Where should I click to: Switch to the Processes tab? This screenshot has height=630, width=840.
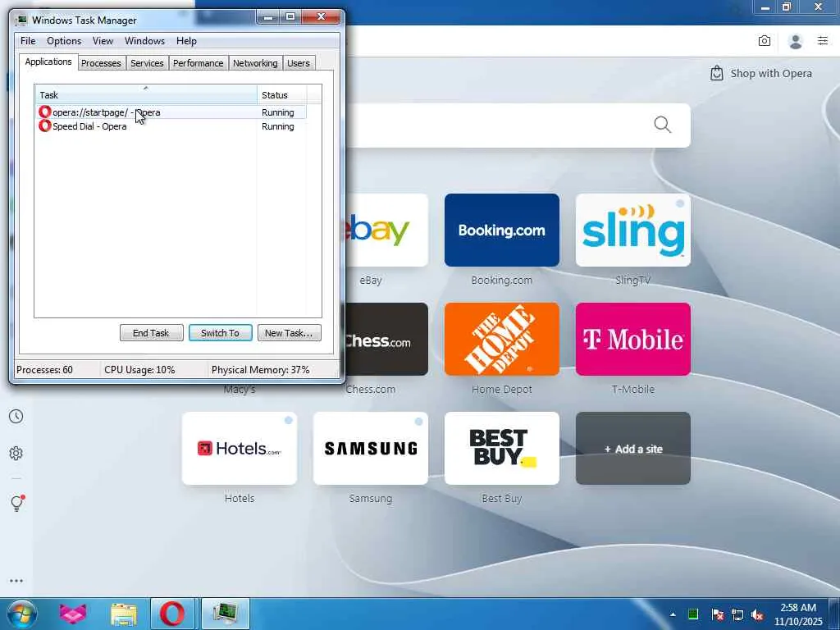(101, 63)
